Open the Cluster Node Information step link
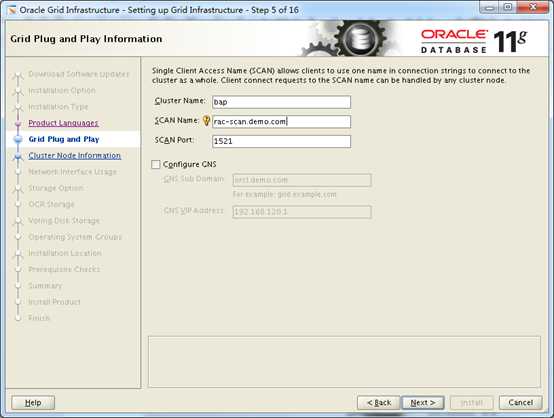Image resolution: width=554 pixels, height=418 pixels. click(75, 155)
